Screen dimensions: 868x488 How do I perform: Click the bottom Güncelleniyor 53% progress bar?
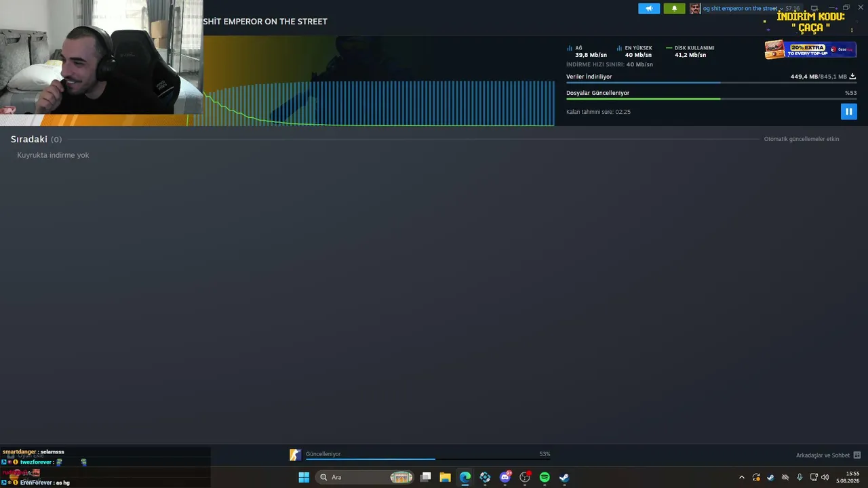point(428,459)
